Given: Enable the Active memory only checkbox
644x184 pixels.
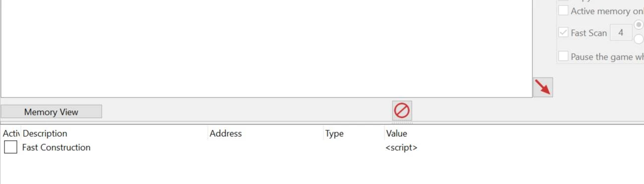Looking at the screenshot, I should [x=563, y=10].
